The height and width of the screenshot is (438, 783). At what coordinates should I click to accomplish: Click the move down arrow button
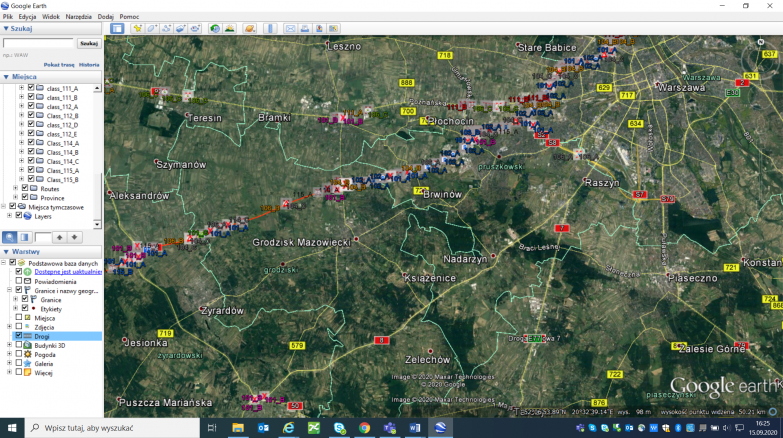(x=74, y=237)
